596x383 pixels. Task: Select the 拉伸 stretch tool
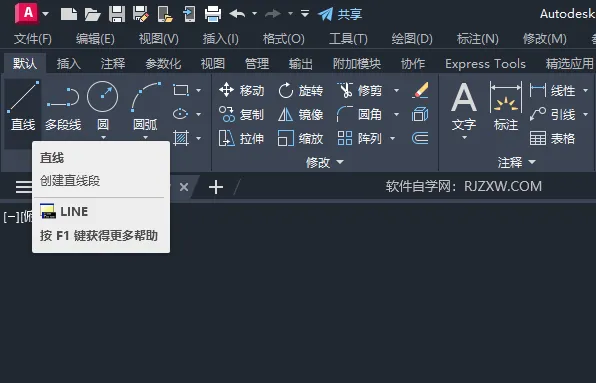(241, 138)
